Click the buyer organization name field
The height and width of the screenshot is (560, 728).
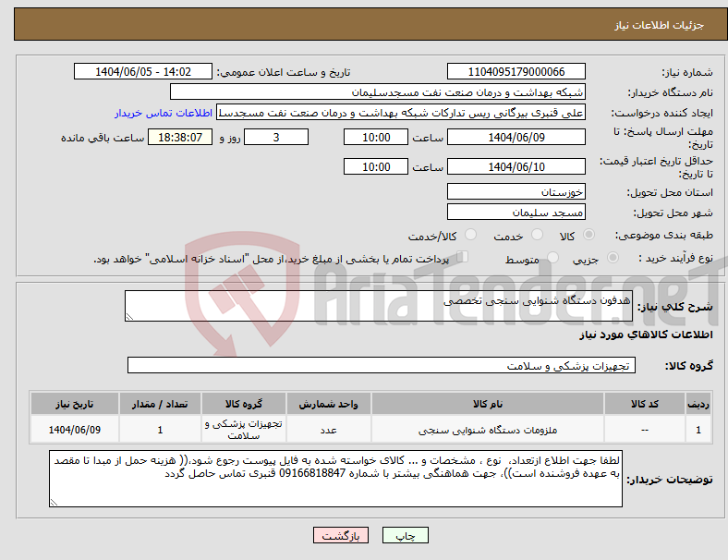378,91
